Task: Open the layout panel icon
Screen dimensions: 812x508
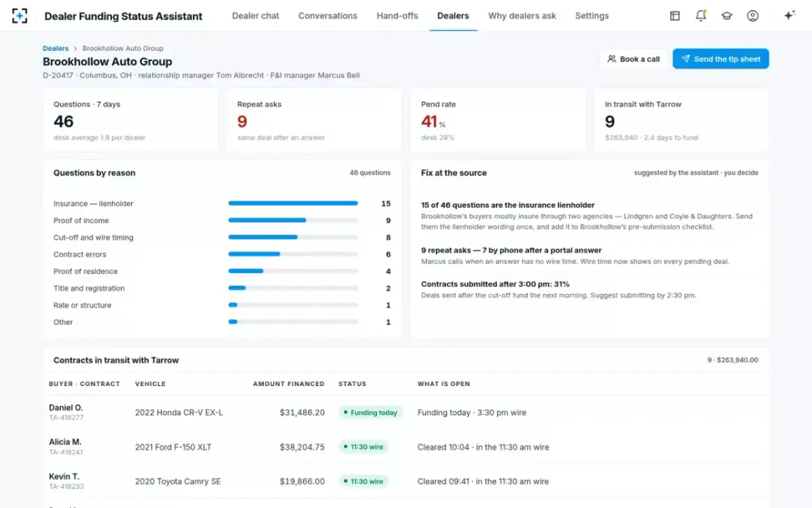Action: coord(675,16)
